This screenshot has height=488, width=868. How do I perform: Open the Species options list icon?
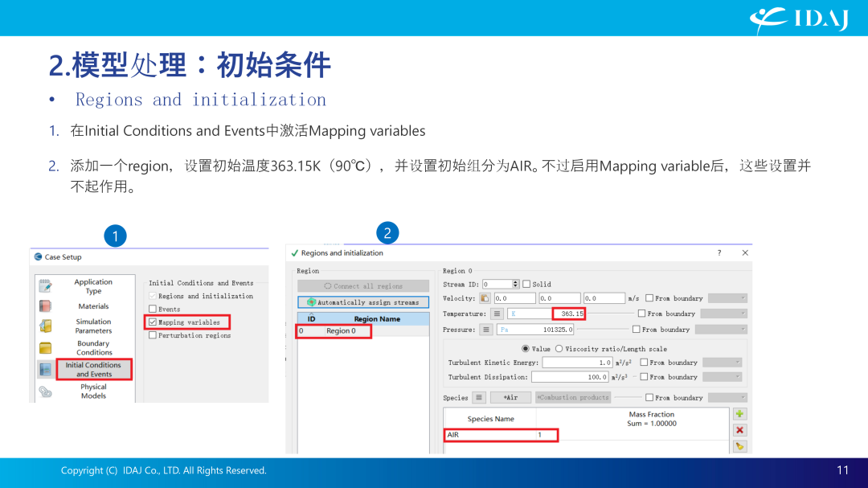479,398
